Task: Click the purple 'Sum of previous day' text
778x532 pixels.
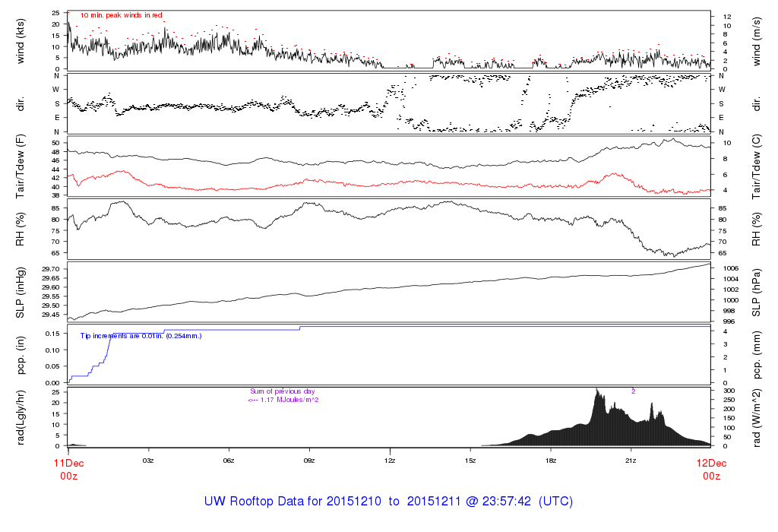Action: pyautogui.click(x=282, y=391)
